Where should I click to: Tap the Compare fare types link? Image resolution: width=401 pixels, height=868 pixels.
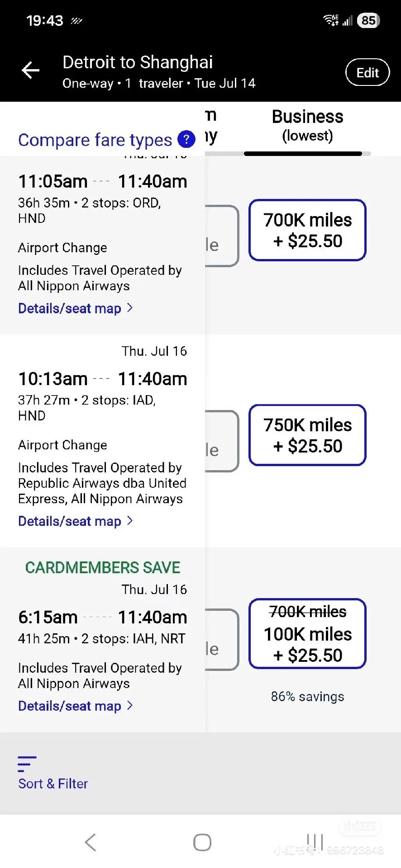click(x=95, y=140)
